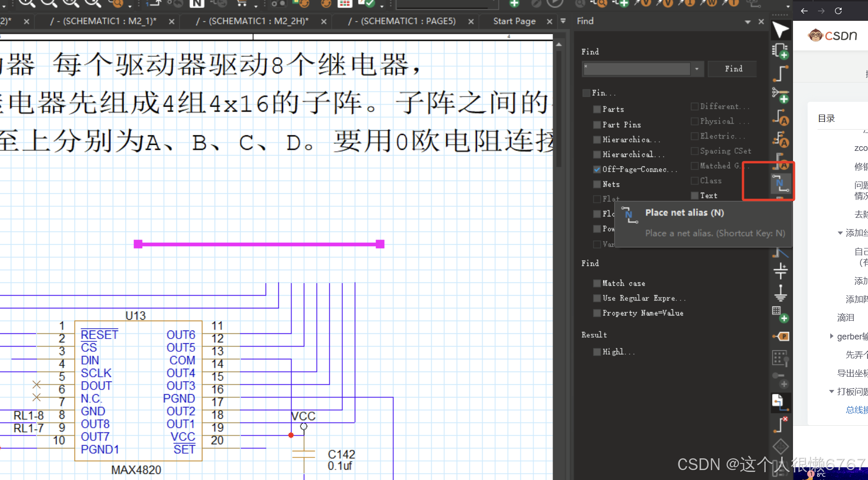The image size is (868, 480).
Task: Click the Place pin on hierarchical block icon
Action: pos(780,358)
